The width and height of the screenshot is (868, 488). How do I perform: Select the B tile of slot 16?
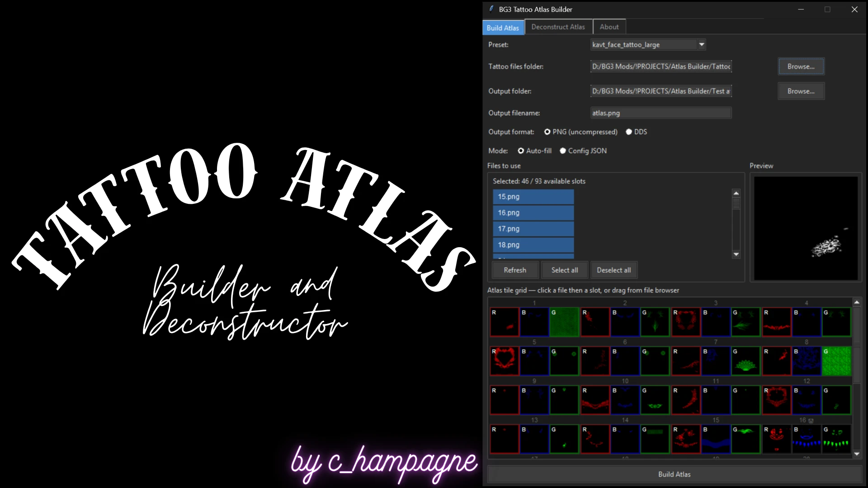807,439
